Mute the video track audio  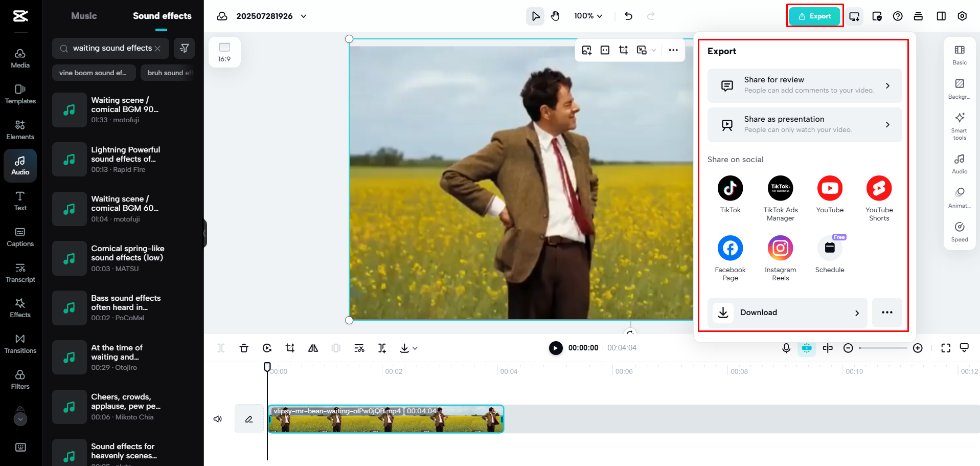pyautogui.click(x=217, y=418)
